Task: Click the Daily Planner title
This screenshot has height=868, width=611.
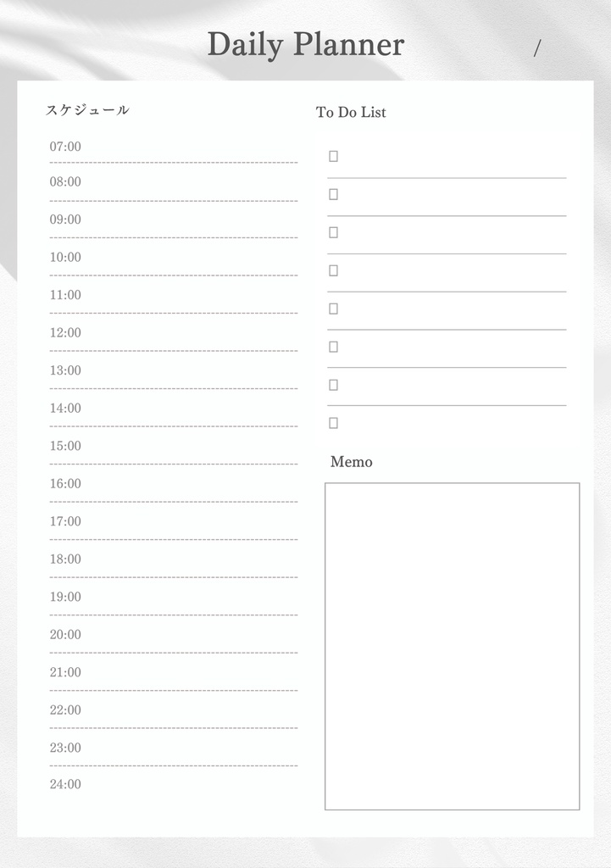Action: coord(306,44)
